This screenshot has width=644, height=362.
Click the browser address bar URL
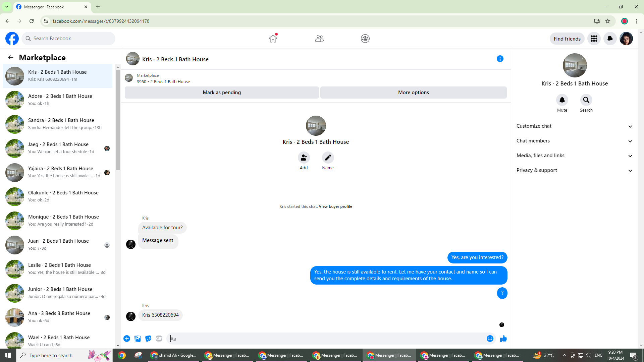click(101, 21)
